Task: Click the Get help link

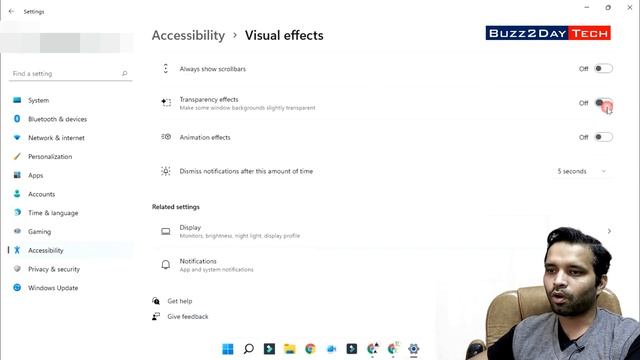Action: pyautogui.click(x=180, y=301)
